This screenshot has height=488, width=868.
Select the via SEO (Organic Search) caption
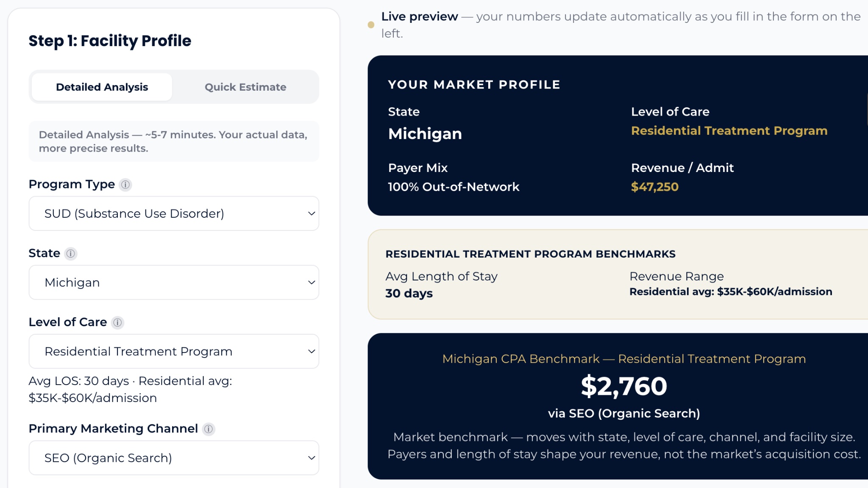624,413
